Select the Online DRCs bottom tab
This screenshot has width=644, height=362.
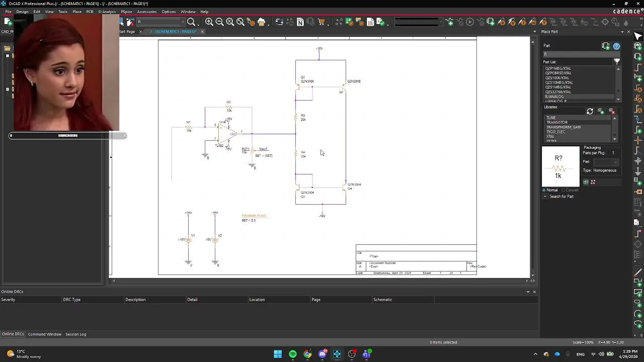pyautogui.click(x=13, y=334)
